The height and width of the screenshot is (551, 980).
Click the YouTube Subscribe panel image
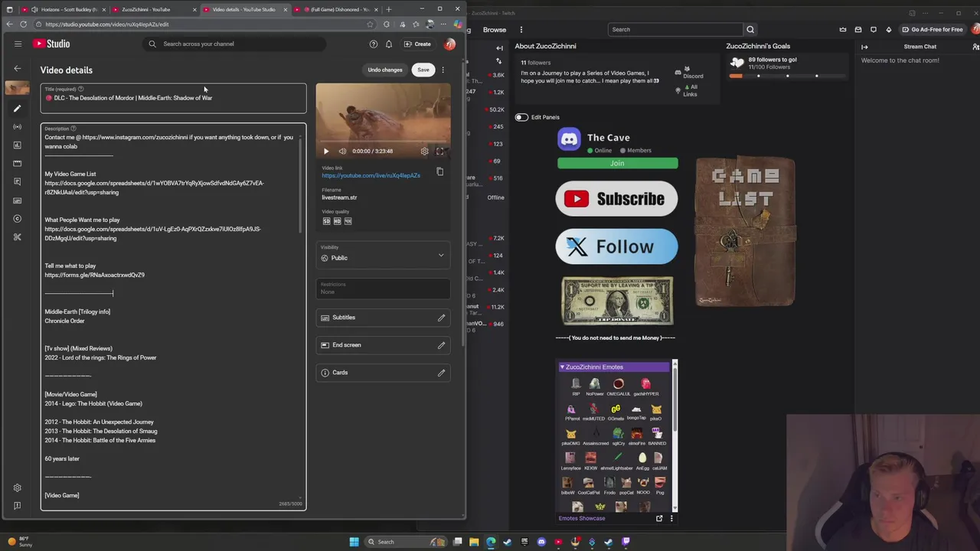click(616, 199)
